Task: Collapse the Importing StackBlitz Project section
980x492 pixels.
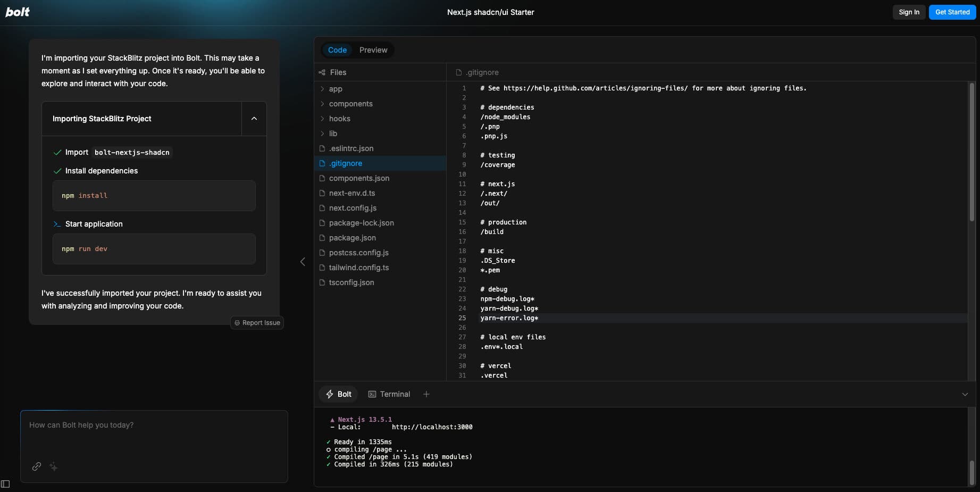Action: pos(254,119)
